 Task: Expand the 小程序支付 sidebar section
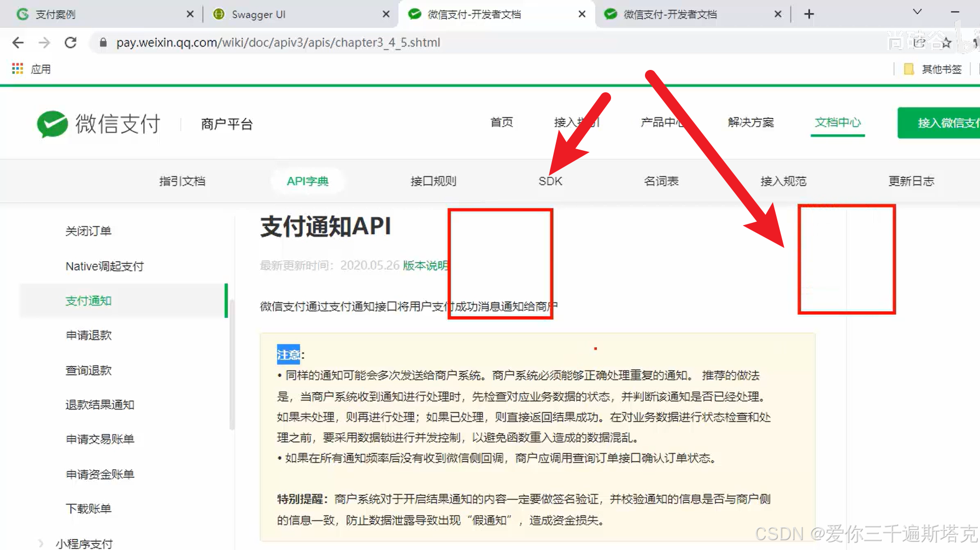42,543
